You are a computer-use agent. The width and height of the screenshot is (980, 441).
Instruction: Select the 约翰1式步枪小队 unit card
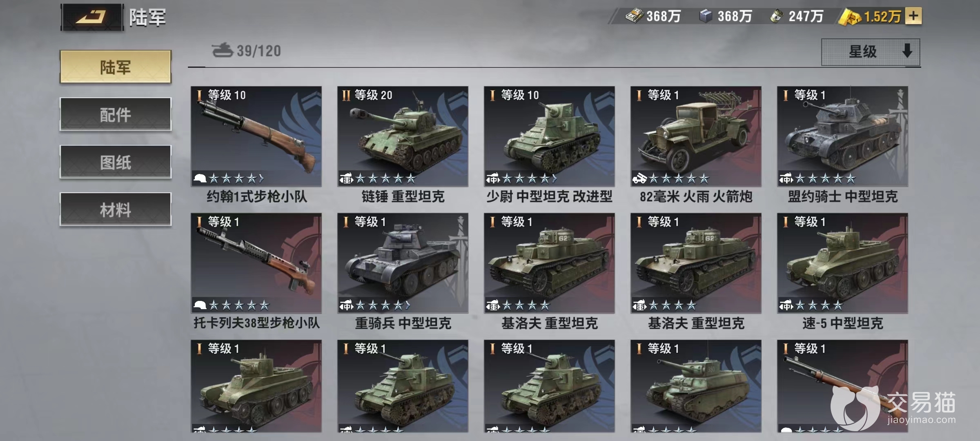pos(256,145)
